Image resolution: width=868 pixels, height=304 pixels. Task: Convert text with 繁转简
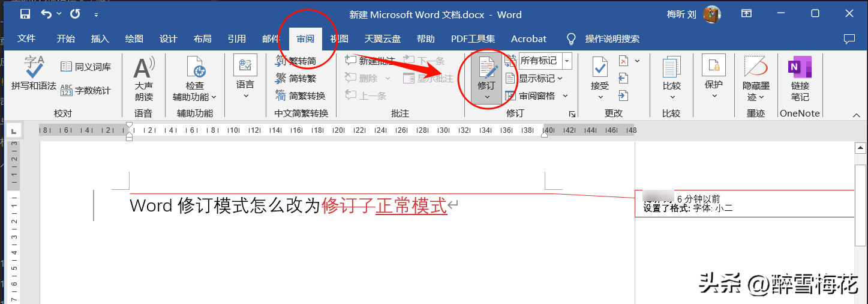(x=296, y=61)
